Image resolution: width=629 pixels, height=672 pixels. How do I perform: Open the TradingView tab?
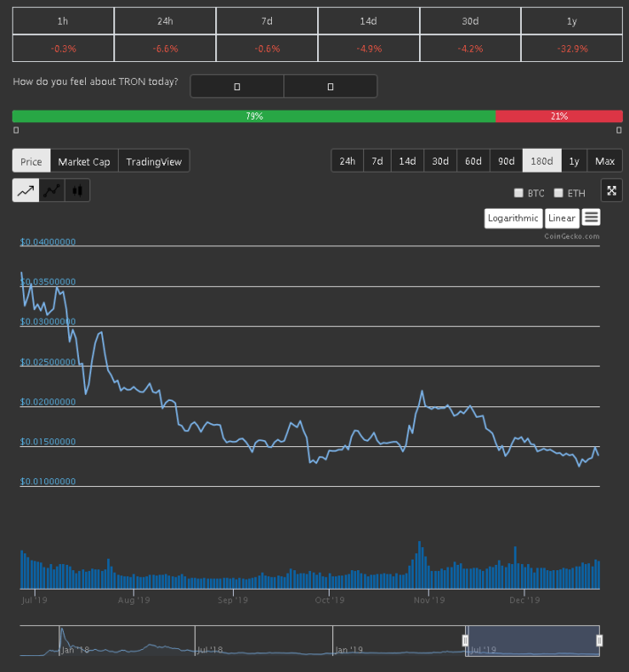pos(153,161)
